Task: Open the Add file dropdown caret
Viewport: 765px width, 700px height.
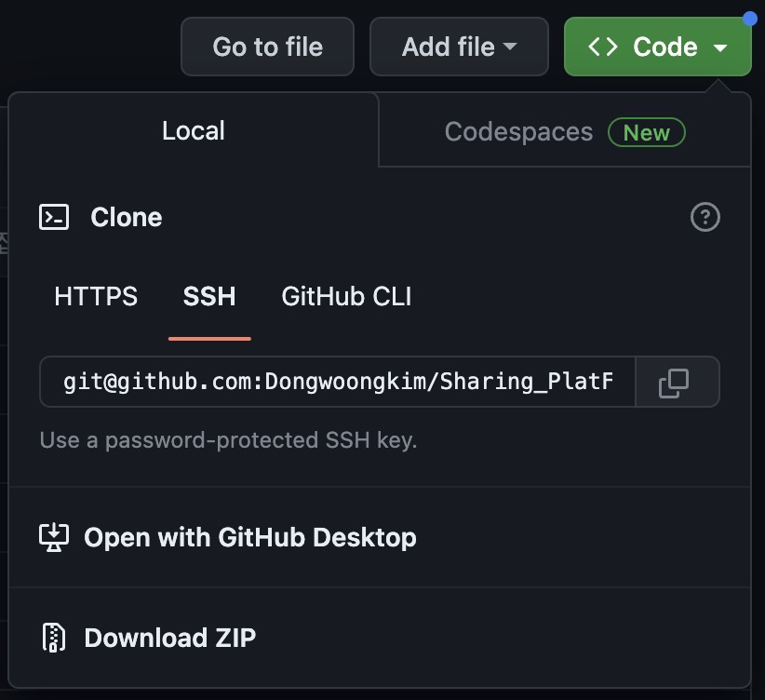Action: [x=510, y=47]
